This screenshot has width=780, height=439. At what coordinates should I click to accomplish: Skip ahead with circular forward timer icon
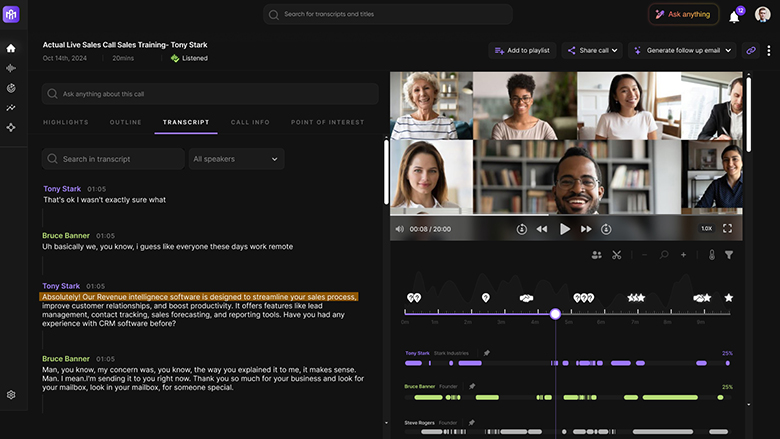coord(606,229)
